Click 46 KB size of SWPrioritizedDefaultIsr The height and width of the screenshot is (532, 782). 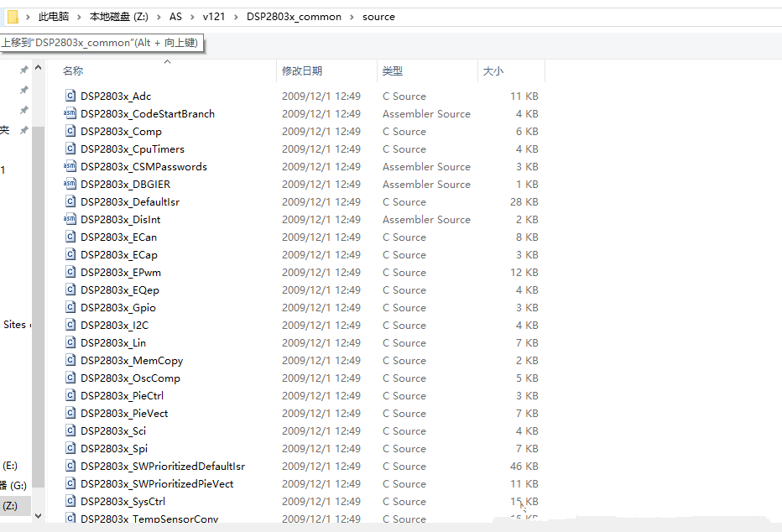point(524,466)
